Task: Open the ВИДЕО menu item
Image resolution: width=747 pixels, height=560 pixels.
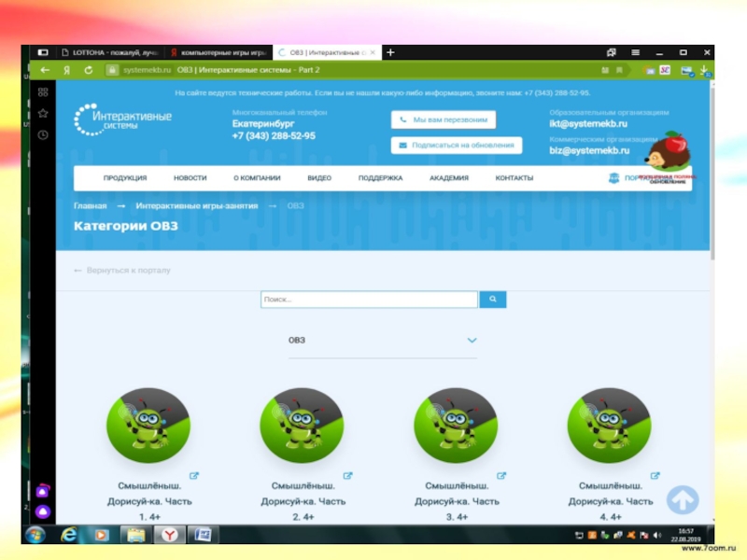Action: (x=319, y=177)
